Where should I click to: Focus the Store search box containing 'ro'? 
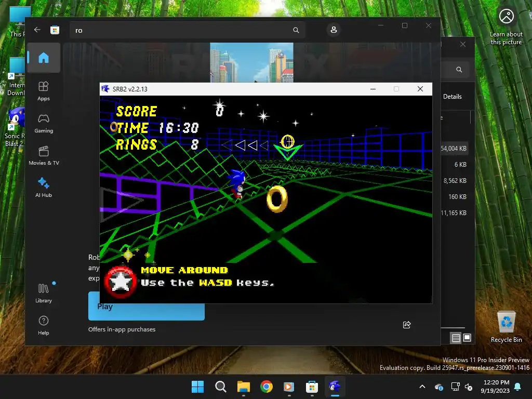click(x=187, y=30)
